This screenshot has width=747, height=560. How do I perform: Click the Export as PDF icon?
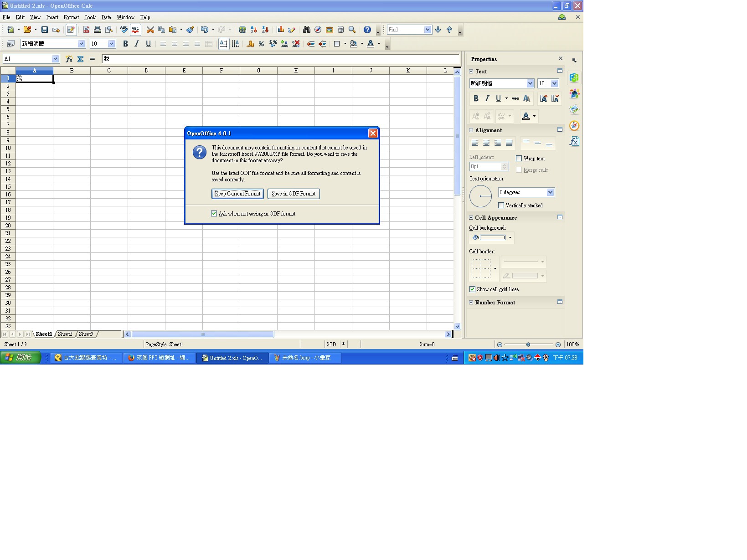click(86, 30)
